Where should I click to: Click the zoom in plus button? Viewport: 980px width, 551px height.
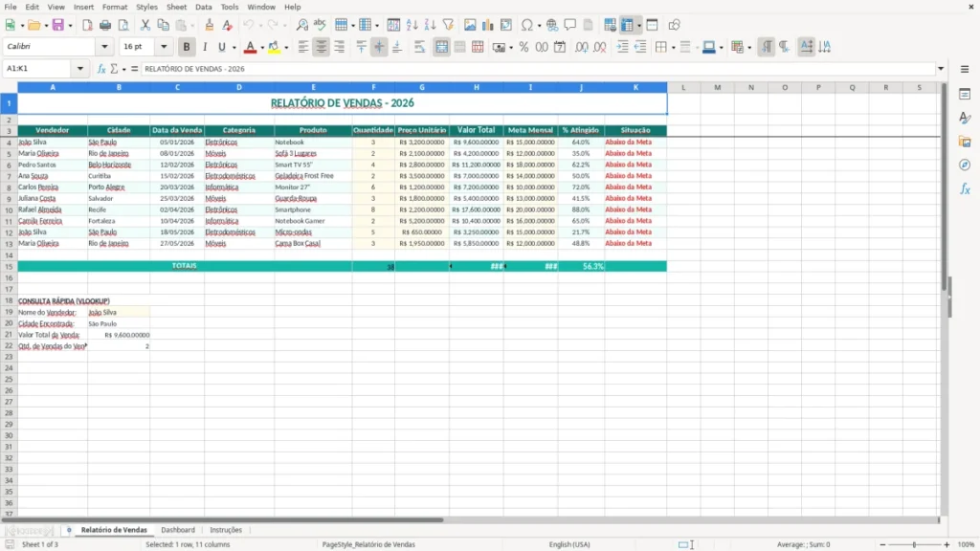947,544
